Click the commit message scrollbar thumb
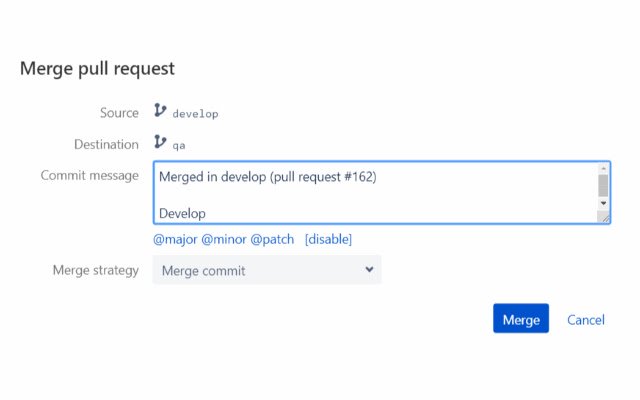 [603, 186]
